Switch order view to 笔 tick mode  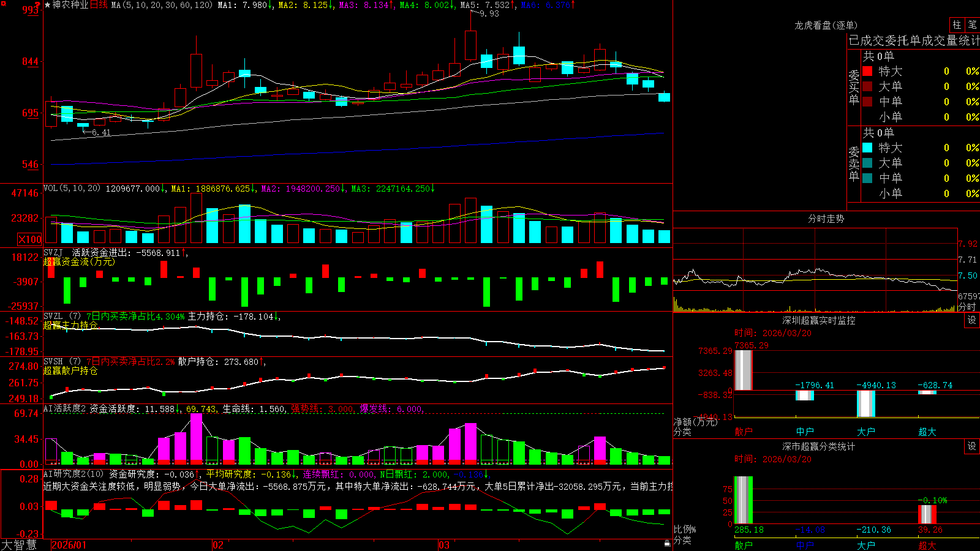pos(973,25)
